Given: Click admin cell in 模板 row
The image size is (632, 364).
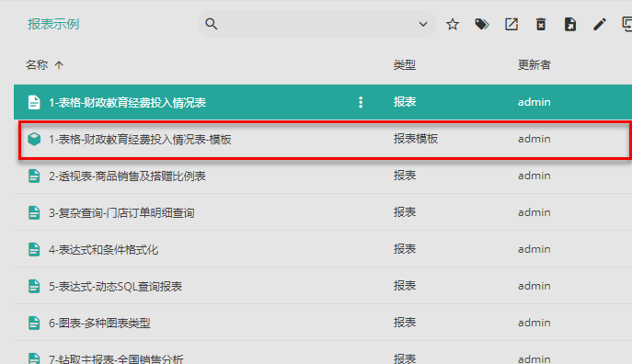Looking at the screenshot, I should (x=534, y=139).
